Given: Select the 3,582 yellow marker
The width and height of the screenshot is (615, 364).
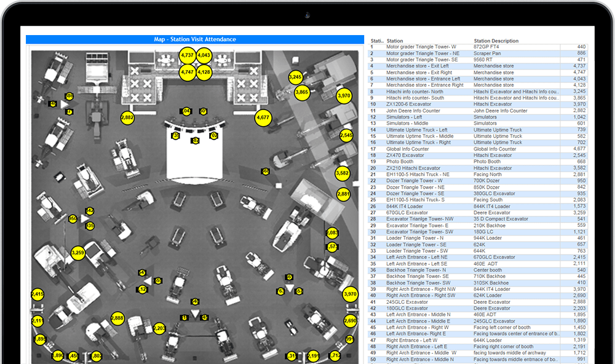Looking at the screenshot, I should pyautogui.click(x=343, y=174).
